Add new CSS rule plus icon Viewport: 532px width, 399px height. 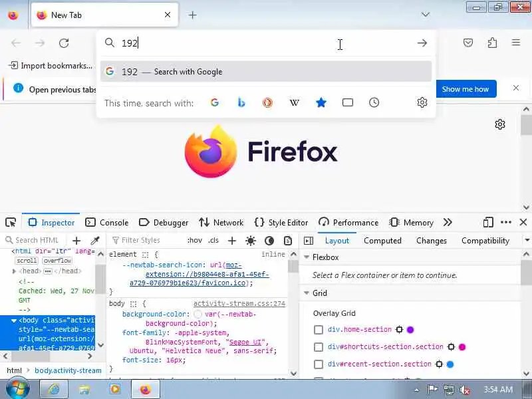point(231,241)
